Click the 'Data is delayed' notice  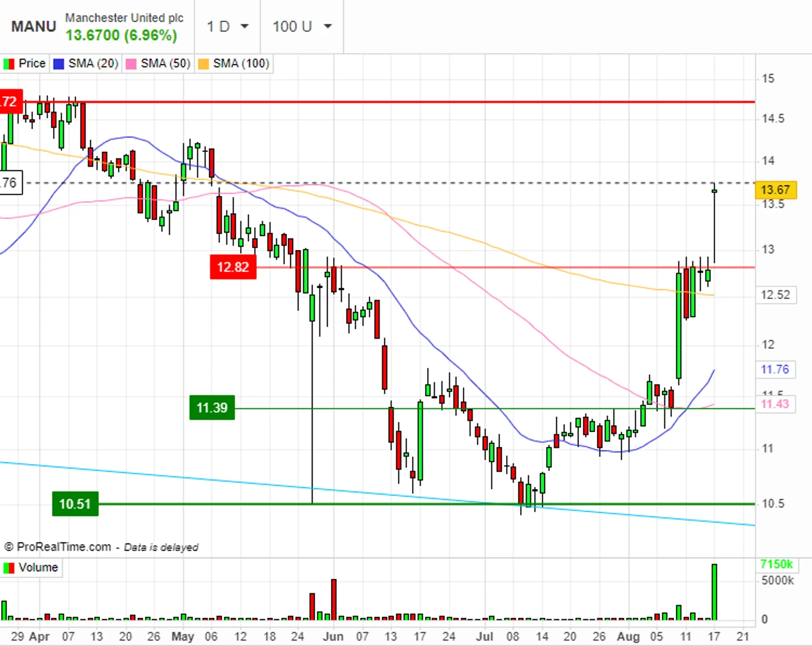(x=161, y=548)
